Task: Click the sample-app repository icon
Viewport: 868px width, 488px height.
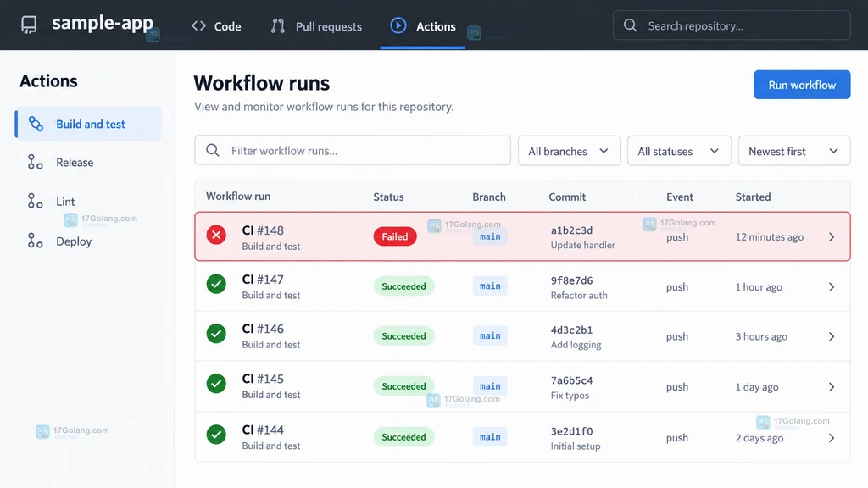Action: coord(29,25)
